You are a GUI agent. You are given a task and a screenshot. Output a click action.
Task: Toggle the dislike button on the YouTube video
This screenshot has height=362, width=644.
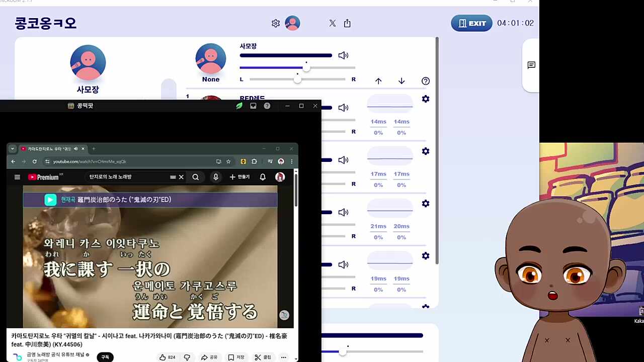pos(187,357)
